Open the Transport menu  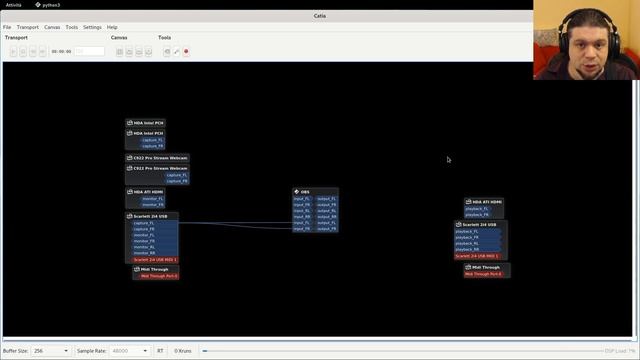coord(28,27)
